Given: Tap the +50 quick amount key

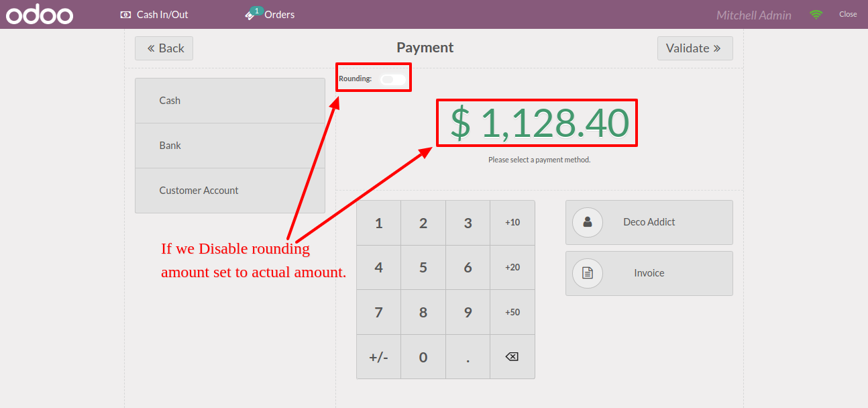Looking at the screenshot, I should coord(512,312).
